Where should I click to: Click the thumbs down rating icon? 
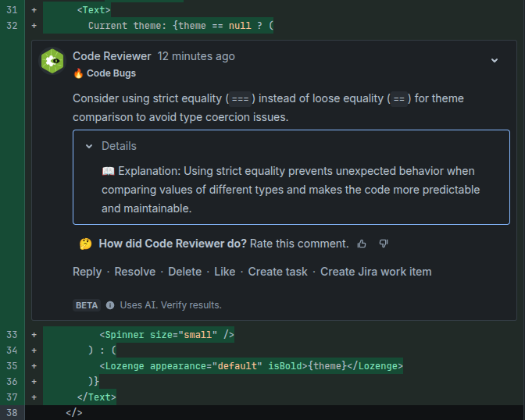pos(384,244)
